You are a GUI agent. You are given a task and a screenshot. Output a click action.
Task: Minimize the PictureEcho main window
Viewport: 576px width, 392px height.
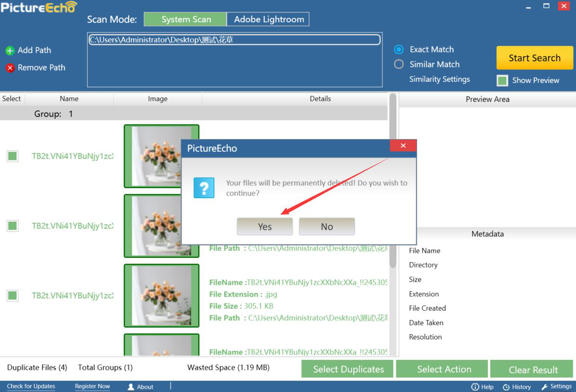[x=529, y=7]
